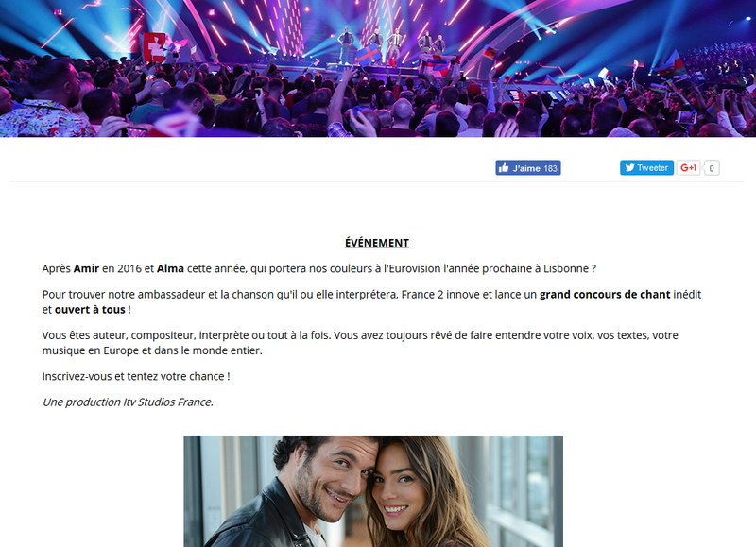Click the Inscrivez-vous et tentez votre chance line
Screen dimensions: 756x547
point(136,376)
